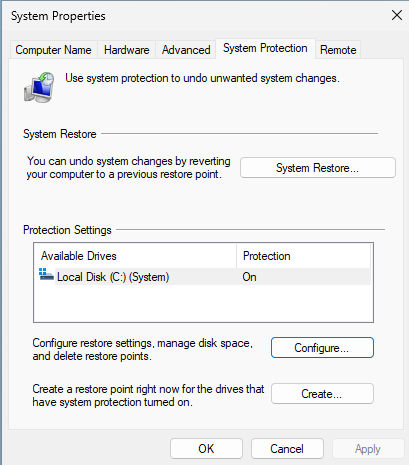
Task: Click the system protection computer shield icon
Action: 39,87
